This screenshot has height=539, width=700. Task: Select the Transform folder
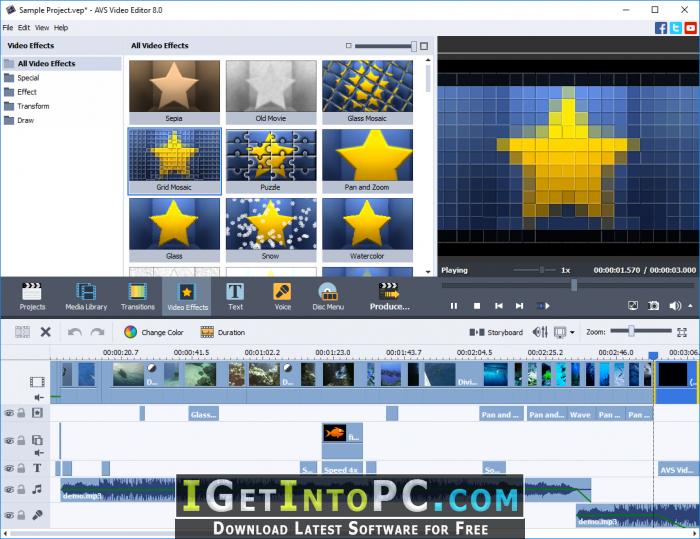pos(33,106)
